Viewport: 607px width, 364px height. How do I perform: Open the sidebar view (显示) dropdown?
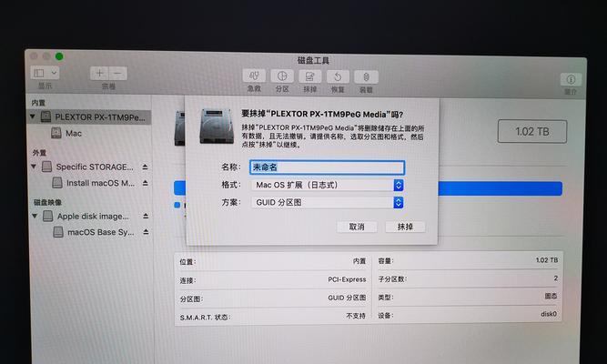pyautogui.click(x=45, y=73)
